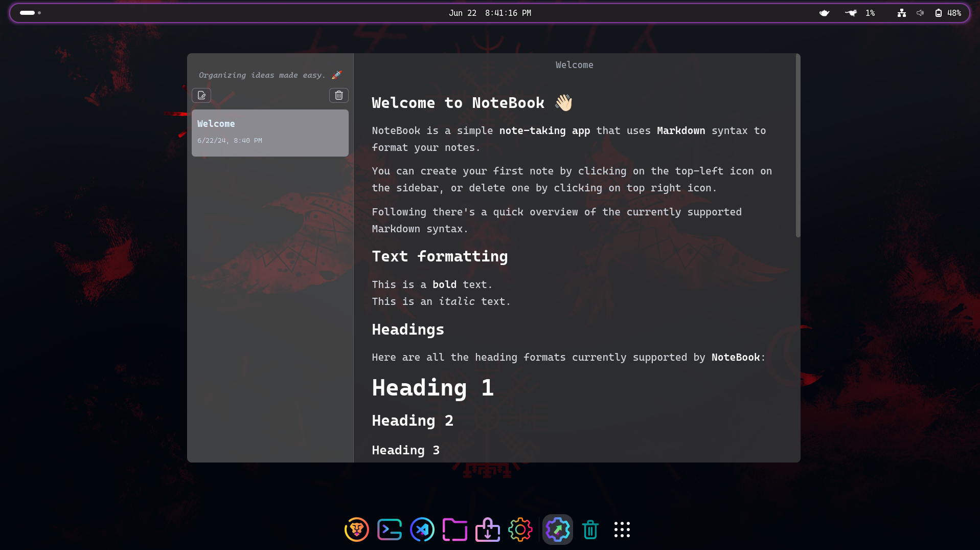Image resolution: width=980 pixels, height=550 pixels.
Task: Click the bold 'note-taking app' text
Action: point(544,130)
